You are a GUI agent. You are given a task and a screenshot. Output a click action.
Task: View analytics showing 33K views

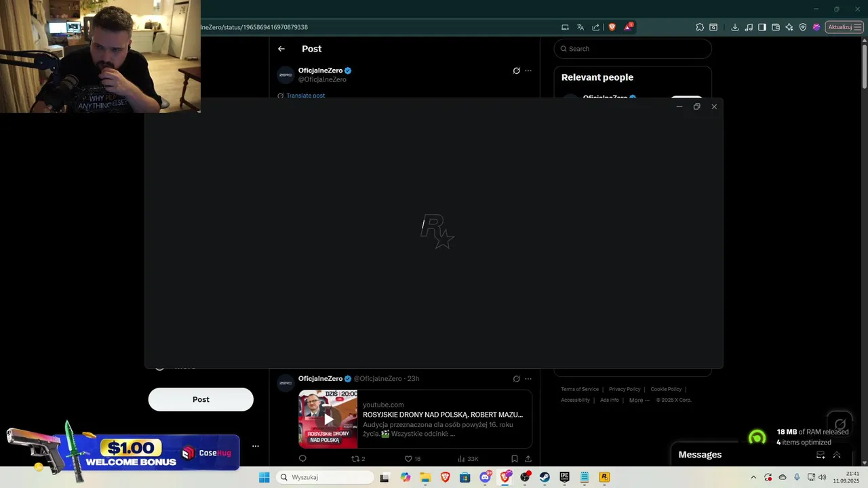(x=468, y=459)
